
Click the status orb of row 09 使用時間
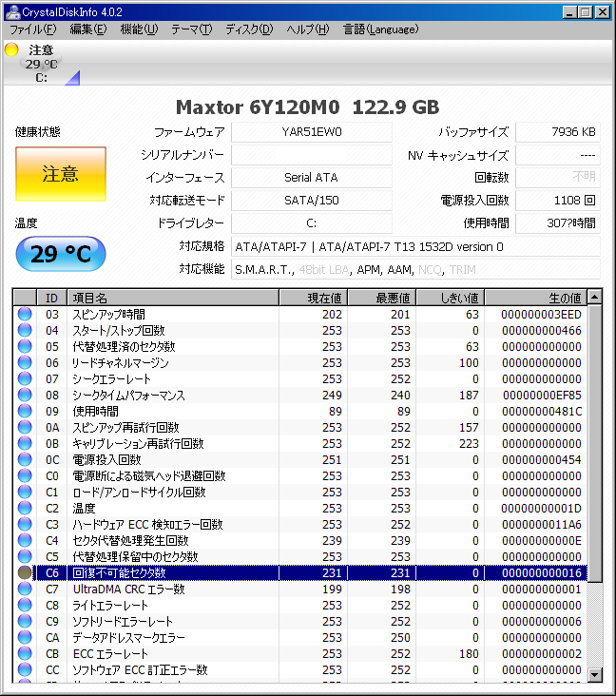(25, 411)
